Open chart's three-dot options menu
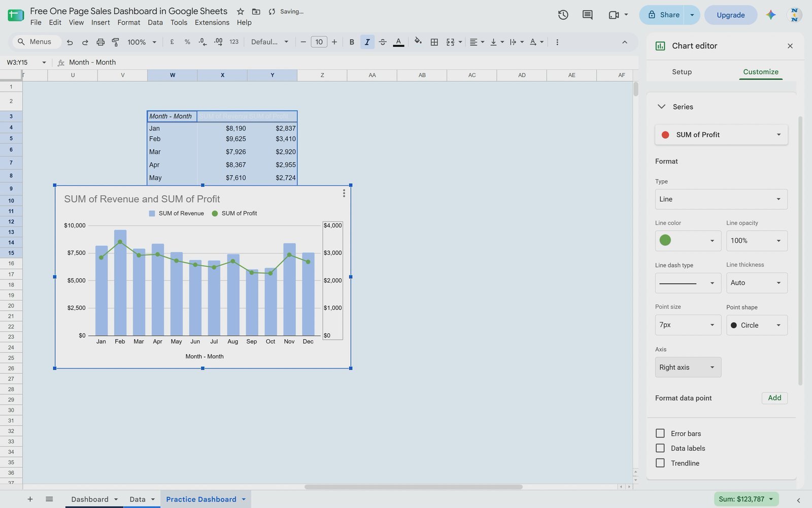 tap(344, 193)
